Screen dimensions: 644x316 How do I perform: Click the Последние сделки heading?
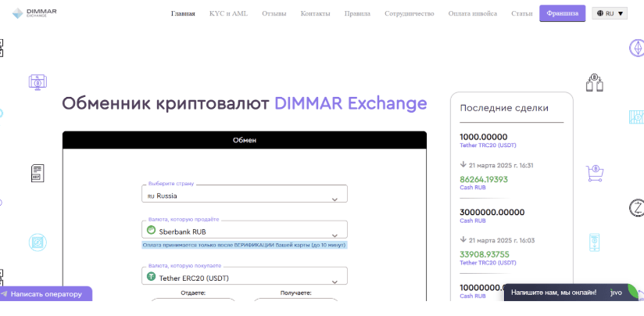click(504, 108)
